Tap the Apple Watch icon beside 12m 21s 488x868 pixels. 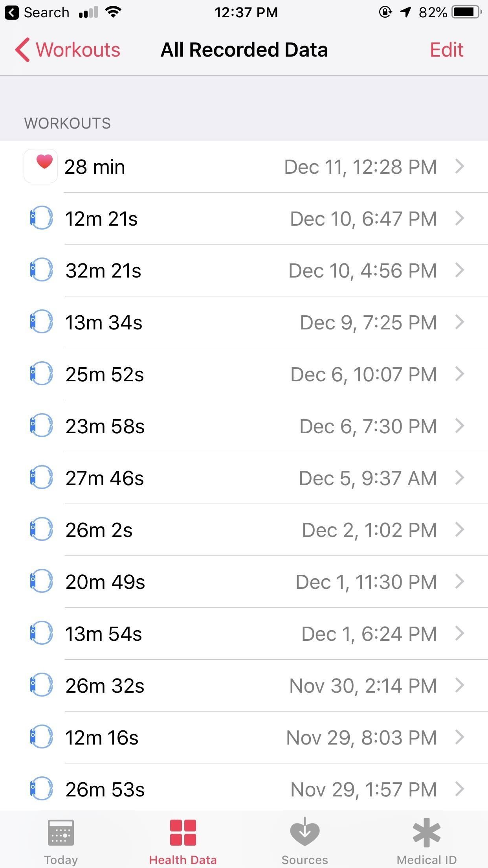click(41, 218)
